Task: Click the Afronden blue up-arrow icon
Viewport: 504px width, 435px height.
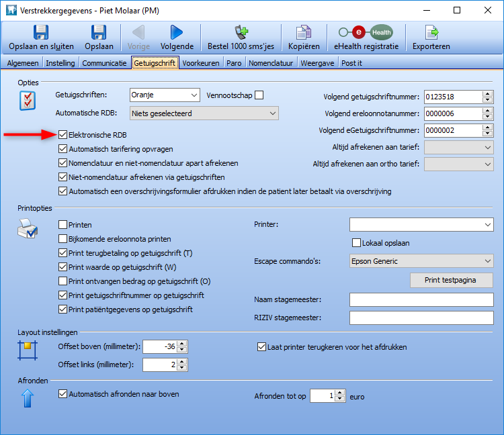Action: (x=28, y=398)
